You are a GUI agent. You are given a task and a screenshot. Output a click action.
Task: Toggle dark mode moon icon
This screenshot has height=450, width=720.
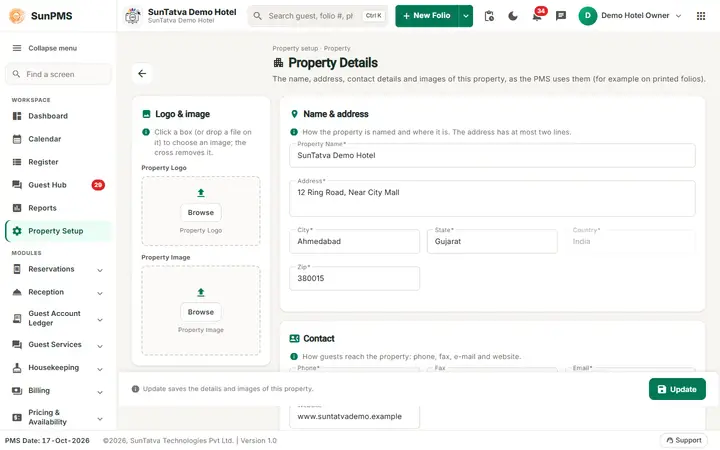tap(513, 16)
